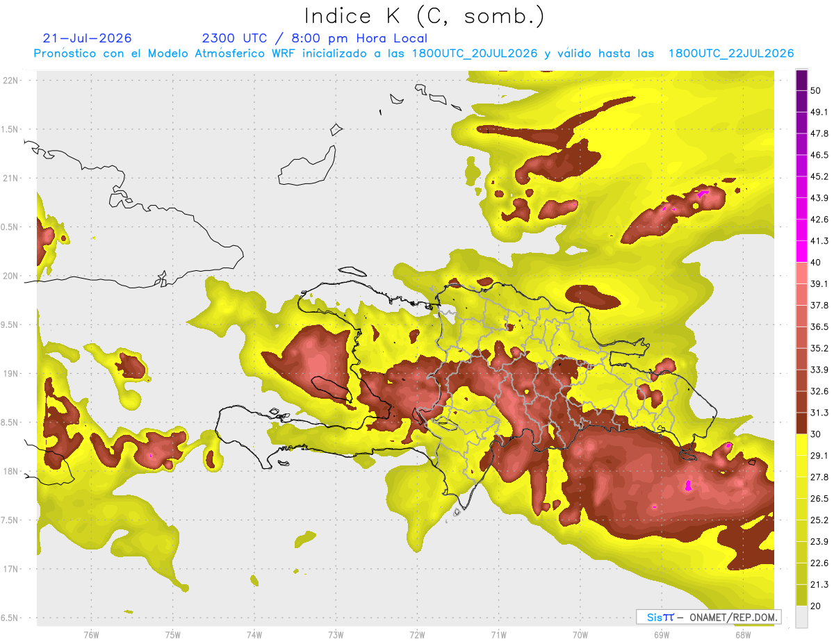Select the dark brown swatch between 30 and 31.3
The height and width of the screenshot is (644, 834).
tap(801, 423)
